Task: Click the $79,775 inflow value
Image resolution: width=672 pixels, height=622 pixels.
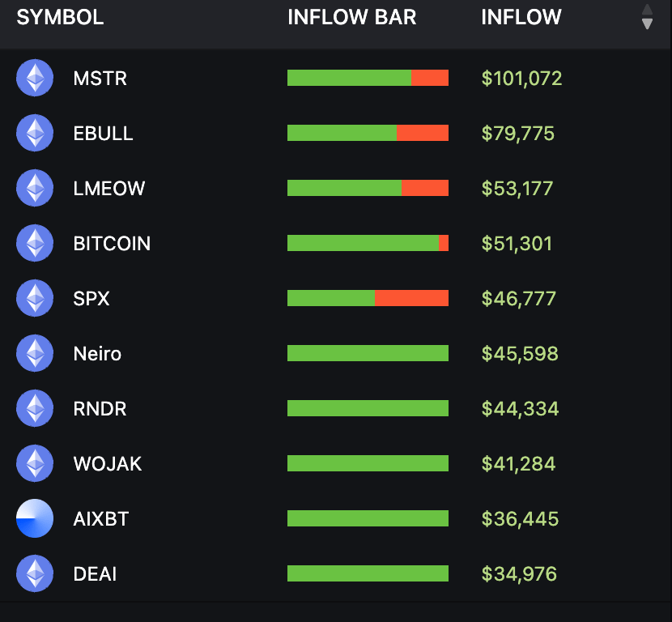Action: (517, 134)
